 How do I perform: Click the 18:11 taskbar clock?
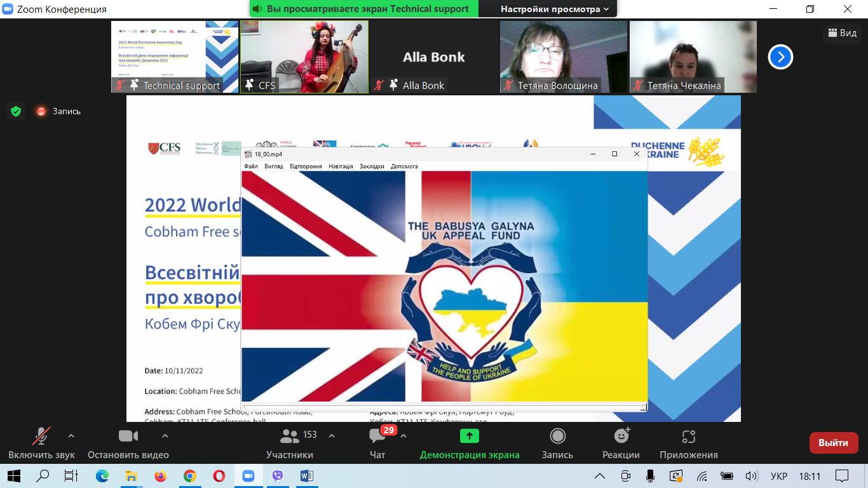coord(810,476)
